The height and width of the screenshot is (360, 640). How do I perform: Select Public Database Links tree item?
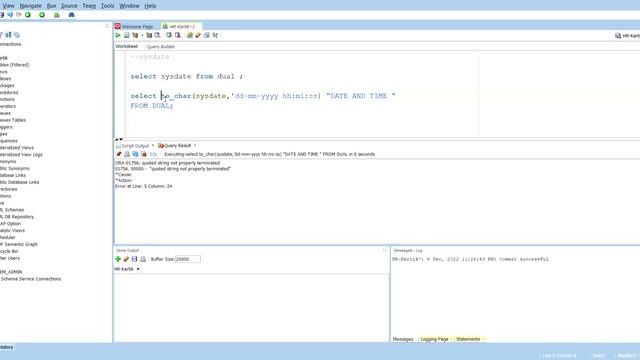click(x=20, y=182)
